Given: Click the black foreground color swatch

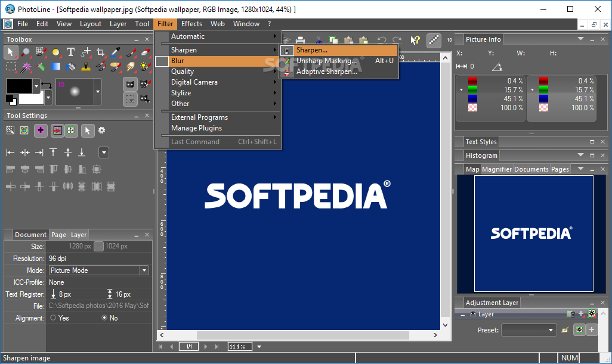Looking at the screenshot, I should tap(19, 86).
